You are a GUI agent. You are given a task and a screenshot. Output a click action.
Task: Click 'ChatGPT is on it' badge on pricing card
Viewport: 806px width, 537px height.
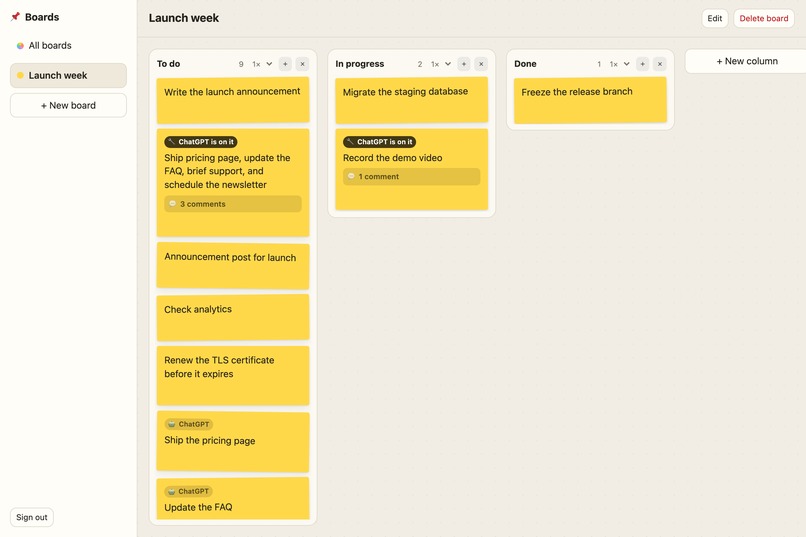[x=200, y=142]
